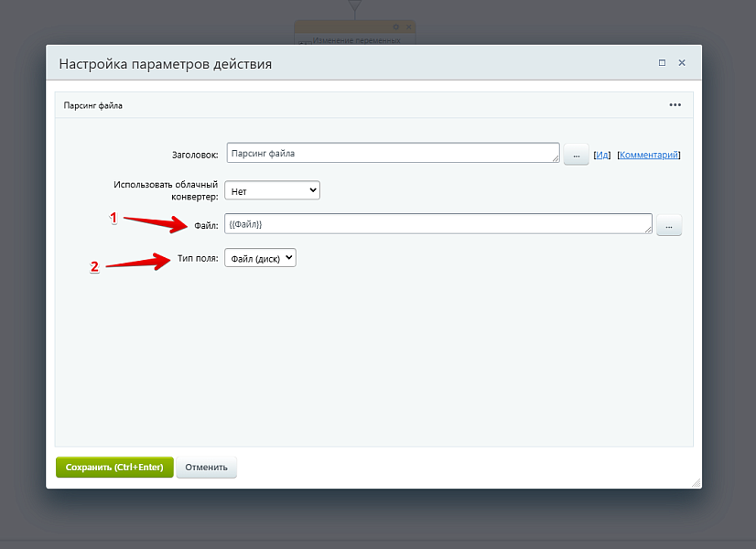Image resolution: width=756 pixels, height=549 pixels.
Task: Open the Комментарий link
Action: 649,156
